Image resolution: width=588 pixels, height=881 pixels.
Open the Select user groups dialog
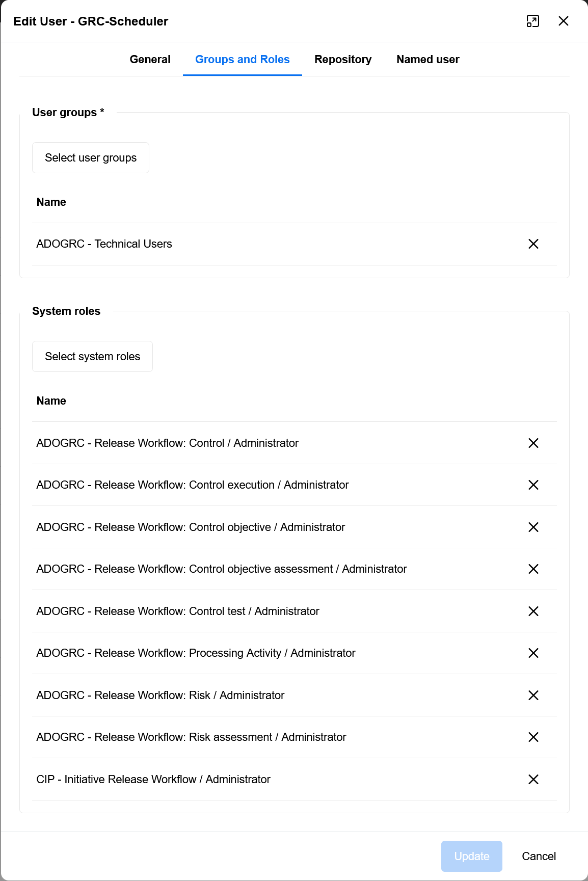(x=90, y=157)
